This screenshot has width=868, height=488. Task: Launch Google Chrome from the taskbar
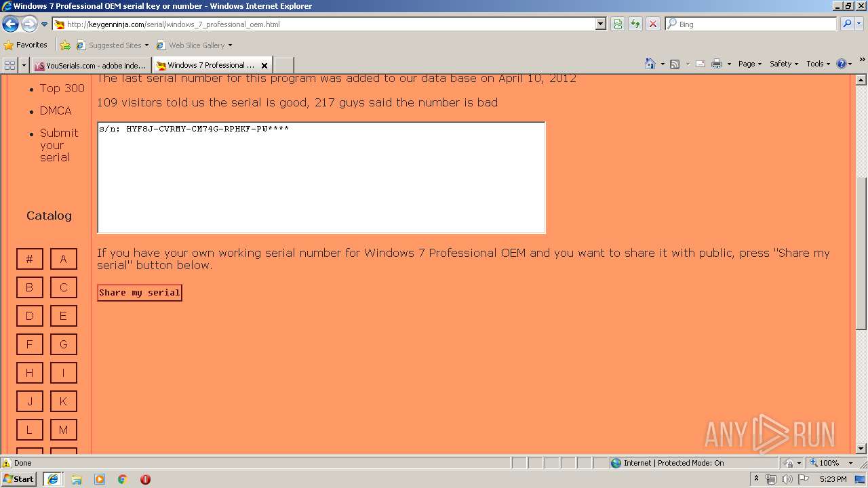[x=122, y=479]
